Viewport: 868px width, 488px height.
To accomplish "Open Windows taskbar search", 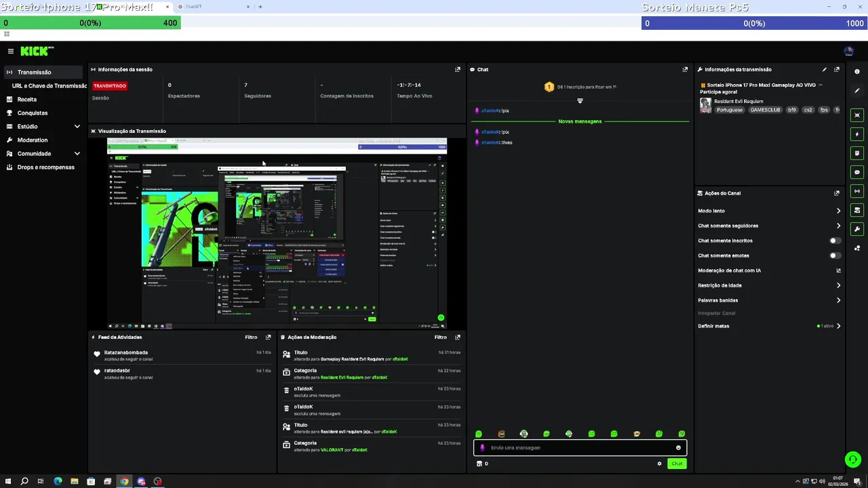I will (x=24, y=481).
